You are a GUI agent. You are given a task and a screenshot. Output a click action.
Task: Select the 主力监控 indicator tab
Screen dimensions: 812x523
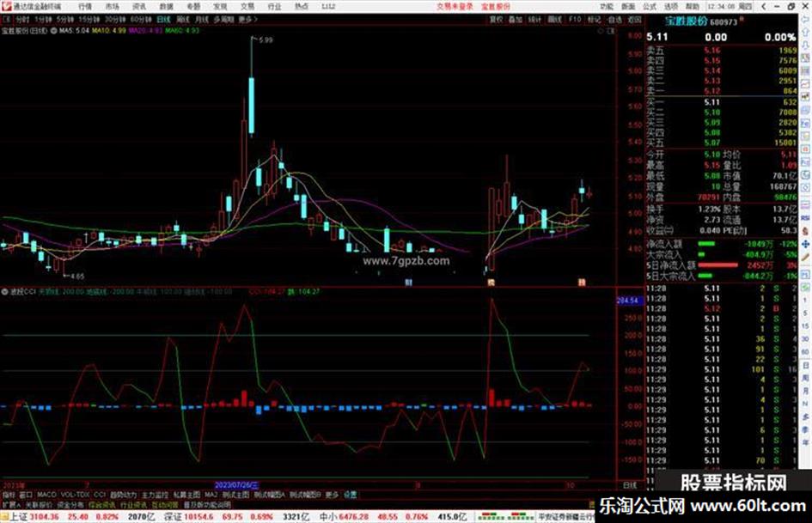[x=155, y=495]
